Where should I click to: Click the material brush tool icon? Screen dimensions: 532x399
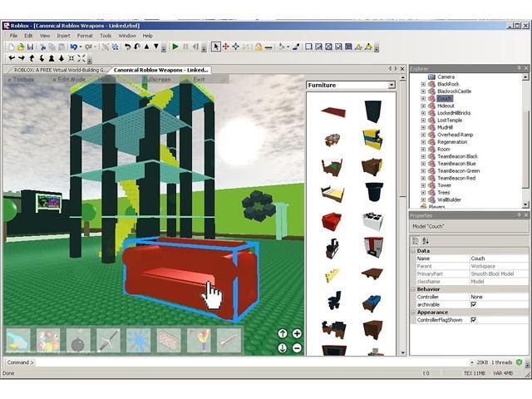[x=296, y=47]
